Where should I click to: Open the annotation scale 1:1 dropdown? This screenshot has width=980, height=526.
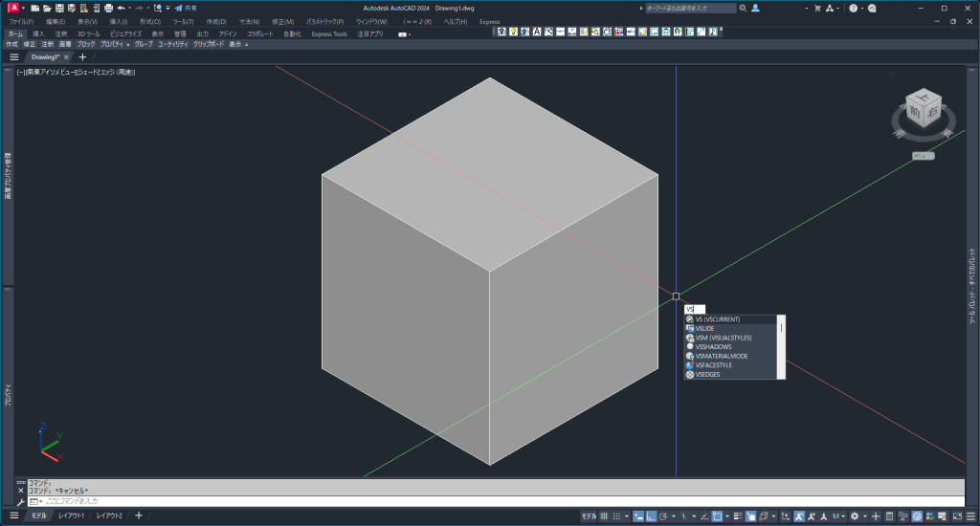pos(838,515)
